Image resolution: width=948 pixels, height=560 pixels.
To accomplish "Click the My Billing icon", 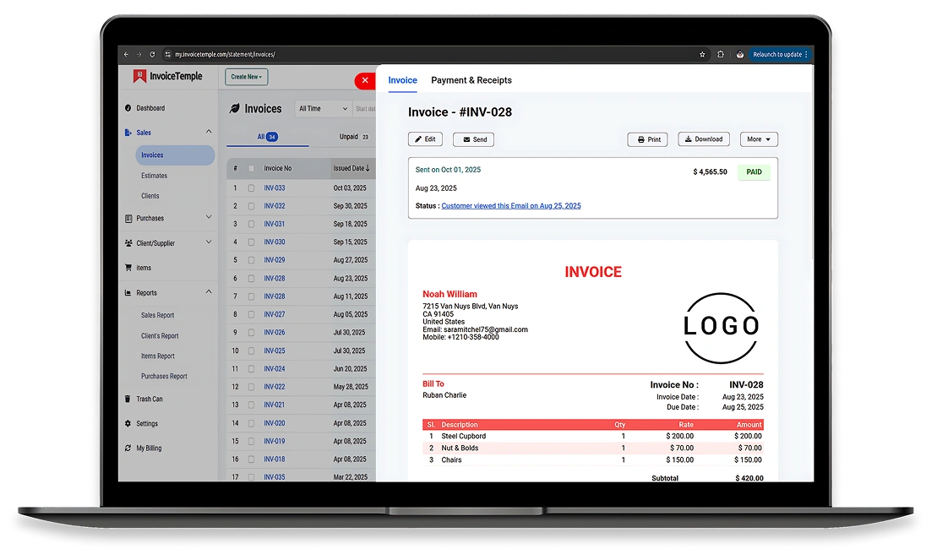I will (128, 448).
